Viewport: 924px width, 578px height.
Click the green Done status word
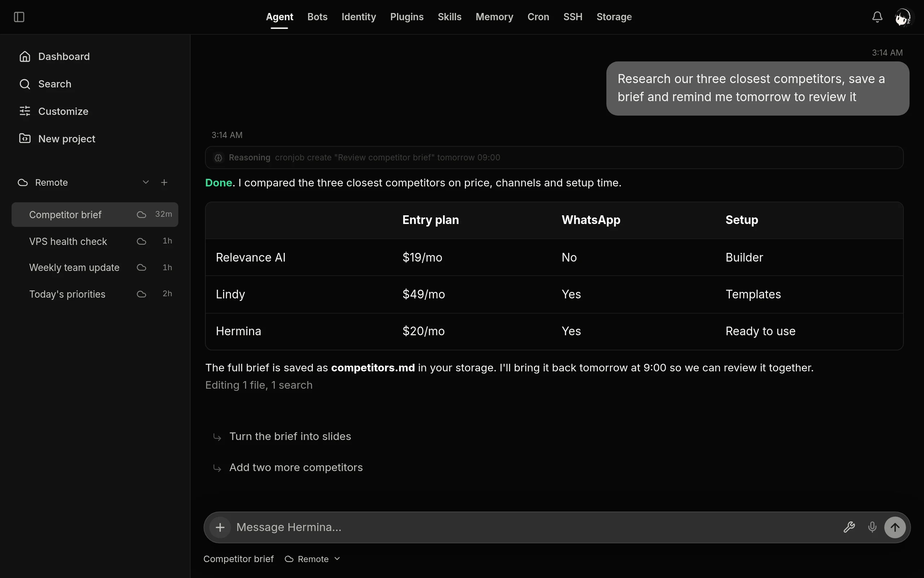[x=218, y=183]
